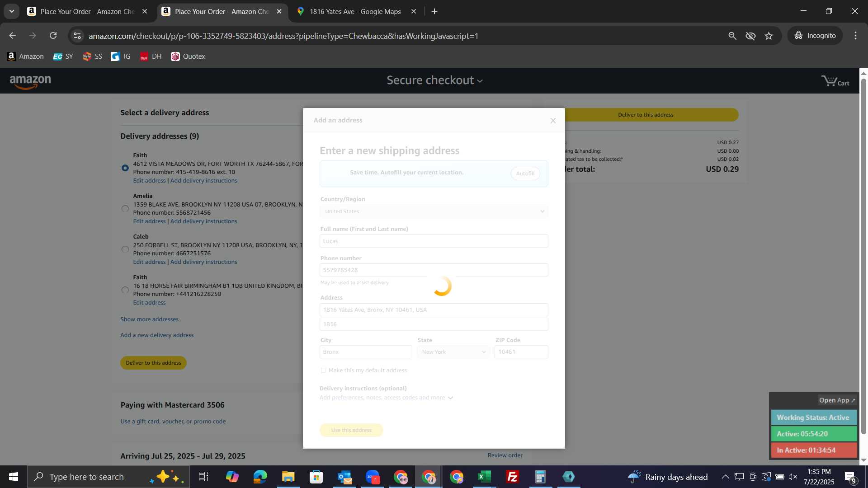Open the SY bookmark
The width and height of the screenshot is (868, 488).
(63, 56)
